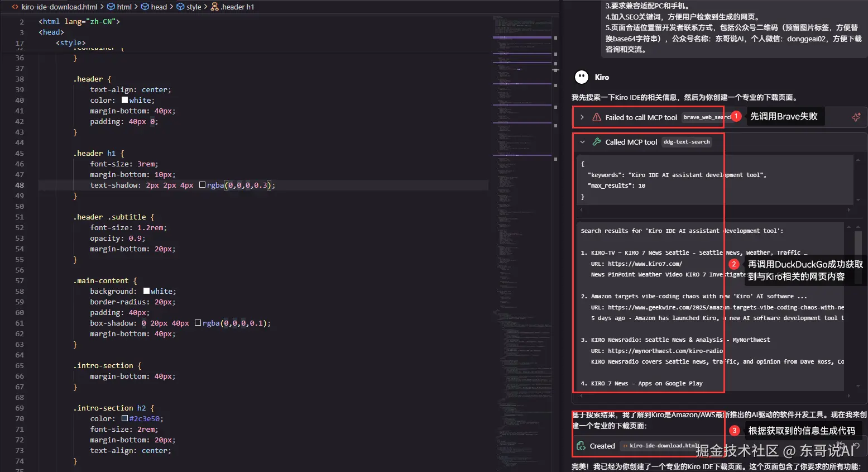Screen dimensions: 868x472
Task: Click the cube icon beside style breadcrumb
Action: tap(180, 7)
